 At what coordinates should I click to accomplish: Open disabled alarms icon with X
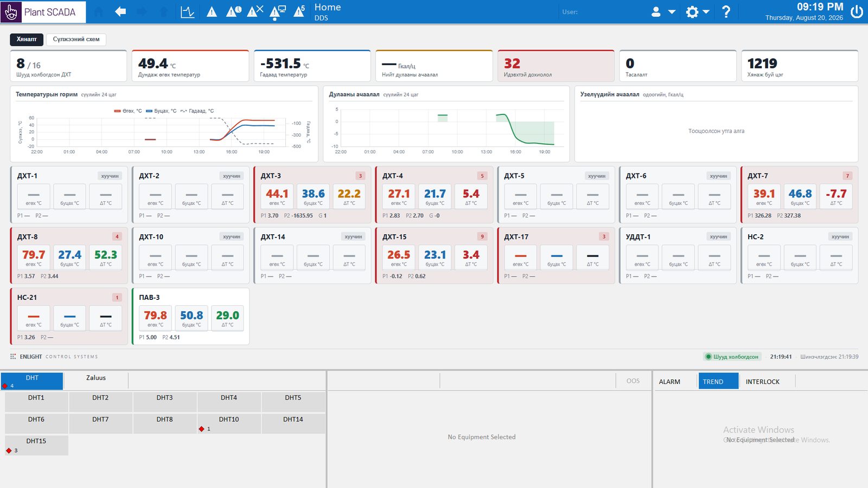click(x=255, y=11)
